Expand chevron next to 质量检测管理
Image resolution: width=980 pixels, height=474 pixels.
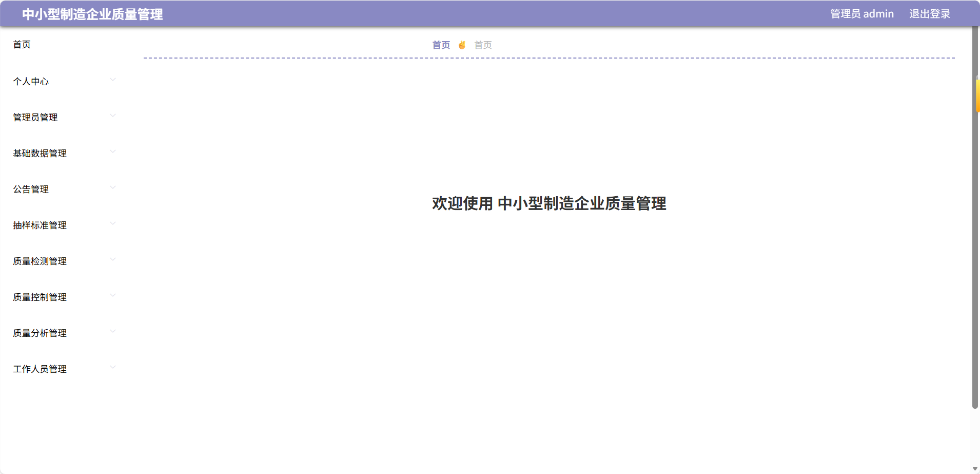(113, 259)
